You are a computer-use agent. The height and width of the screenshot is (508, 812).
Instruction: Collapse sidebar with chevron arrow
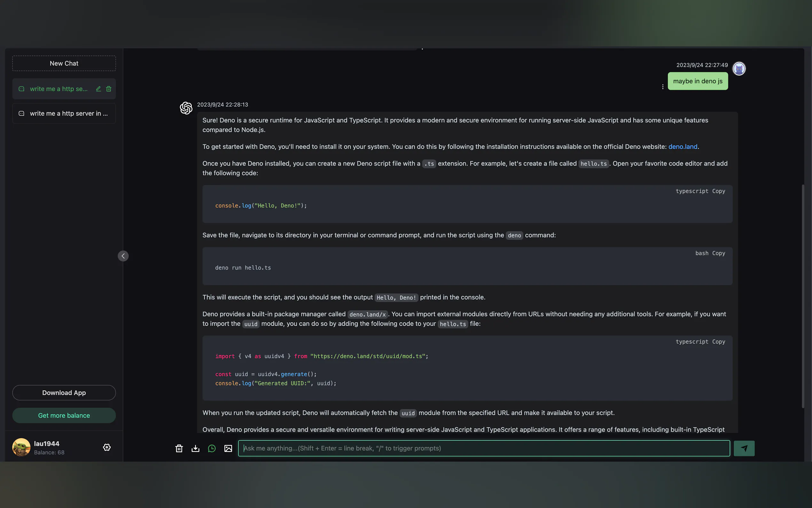coord(123,256)
